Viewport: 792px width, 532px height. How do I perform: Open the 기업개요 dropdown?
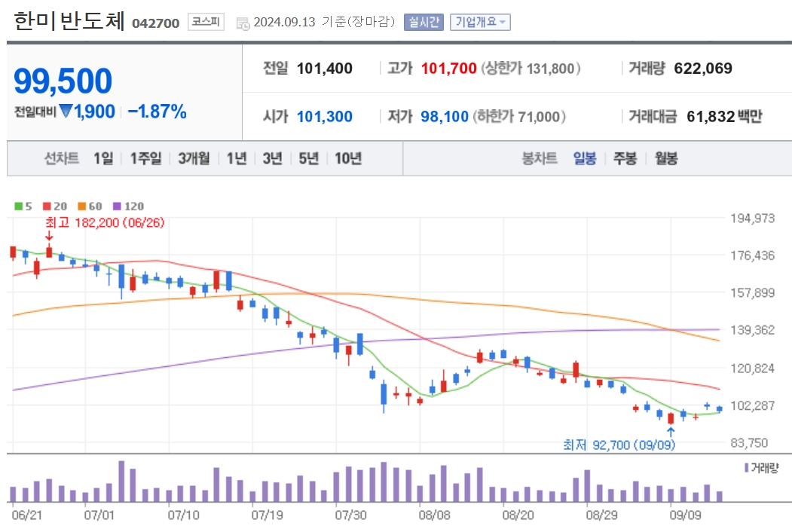pos(480,23)
